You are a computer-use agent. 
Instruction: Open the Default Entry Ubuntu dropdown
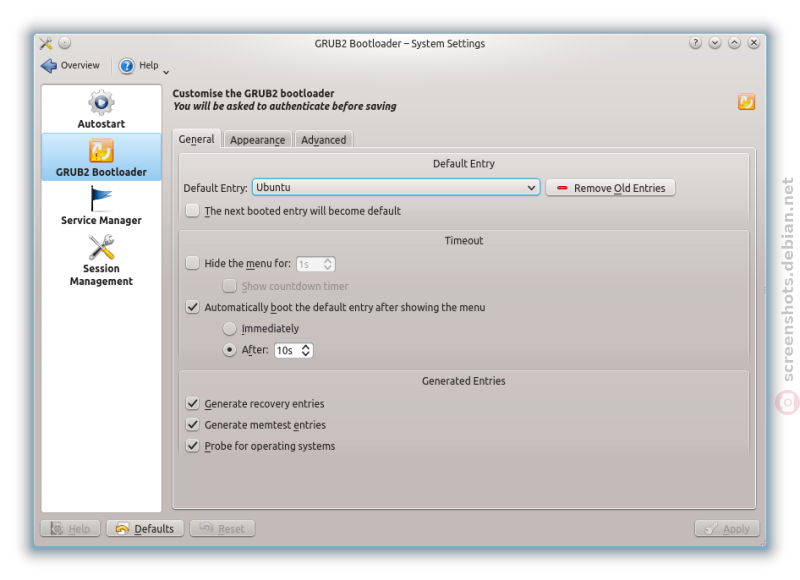pos(395,187)
